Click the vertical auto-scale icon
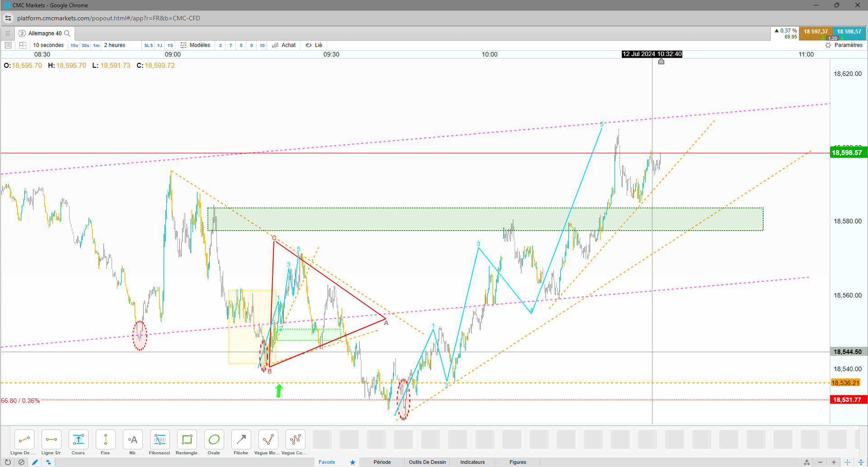Viewport: 868px width, 467px height. click(861, 462)
